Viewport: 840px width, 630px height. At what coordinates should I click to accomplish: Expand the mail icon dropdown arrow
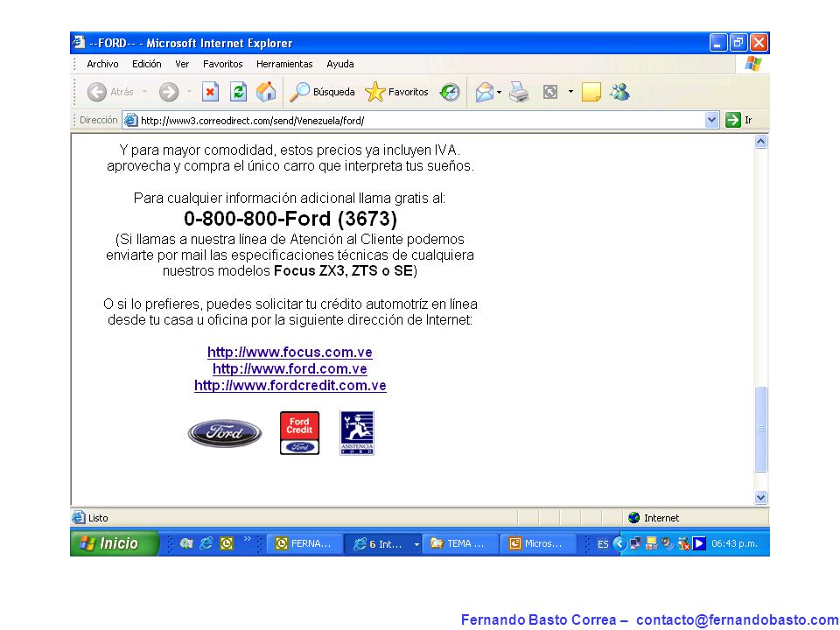[499, 92]
